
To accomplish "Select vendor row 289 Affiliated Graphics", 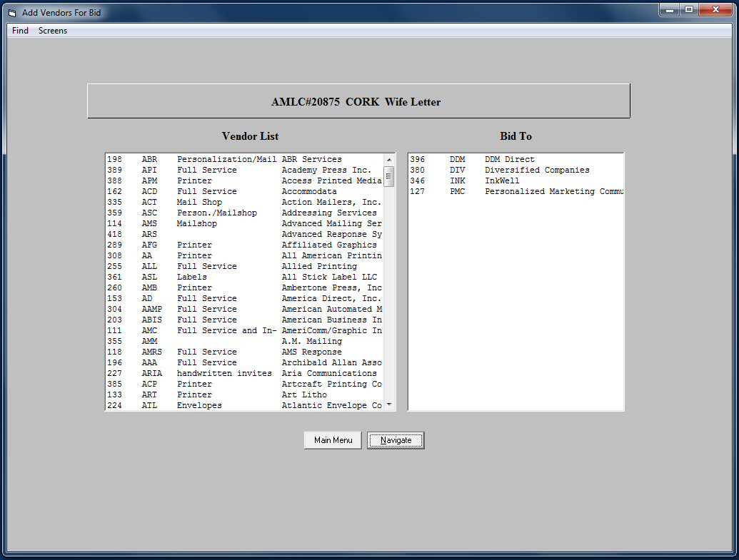I will pyautogui.click(x=245, y=245).
